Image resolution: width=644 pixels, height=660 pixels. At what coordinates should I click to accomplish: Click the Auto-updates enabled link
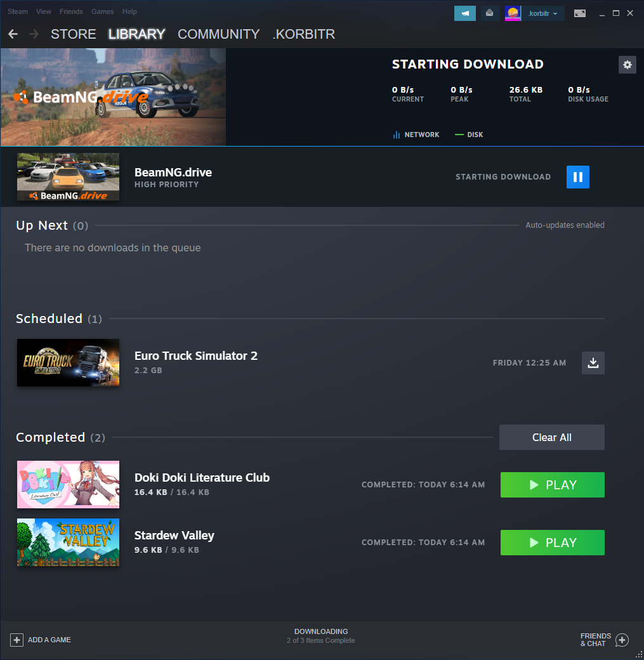click(x=565, y=225)
